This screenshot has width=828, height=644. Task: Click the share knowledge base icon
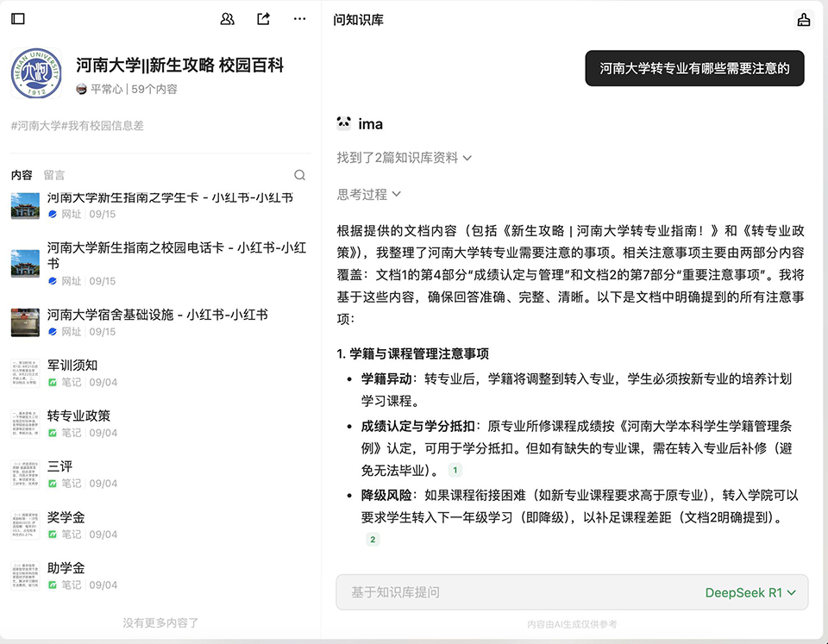tap(264, 19)
